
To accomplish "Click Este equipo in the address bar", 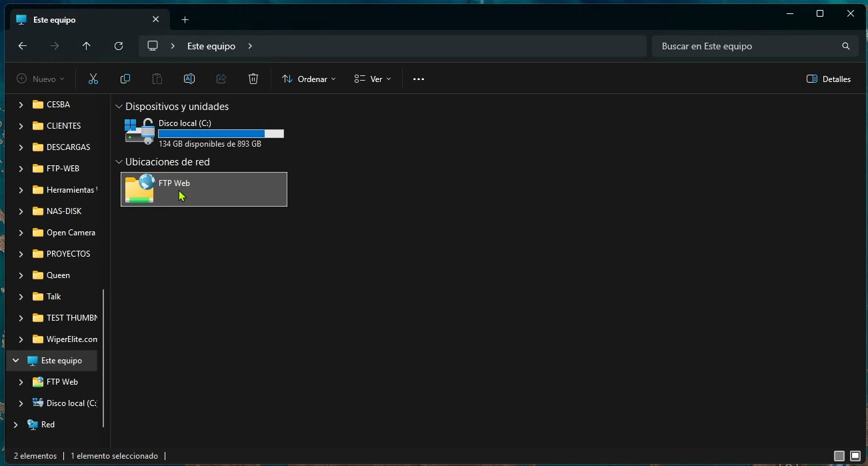I will 211,46.
